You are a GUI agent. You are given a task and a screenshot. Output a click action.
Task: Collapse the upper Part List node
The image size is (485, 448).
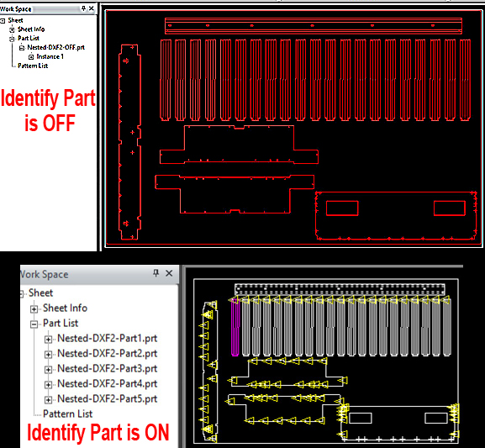point(12,39)
